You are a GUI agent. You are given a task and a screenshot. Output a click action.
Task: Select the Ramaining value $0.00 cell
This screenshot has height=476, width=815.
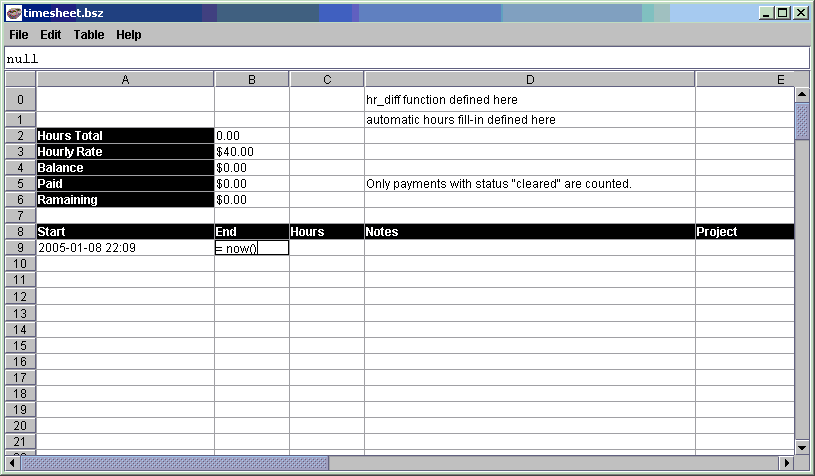coord(252,200)
